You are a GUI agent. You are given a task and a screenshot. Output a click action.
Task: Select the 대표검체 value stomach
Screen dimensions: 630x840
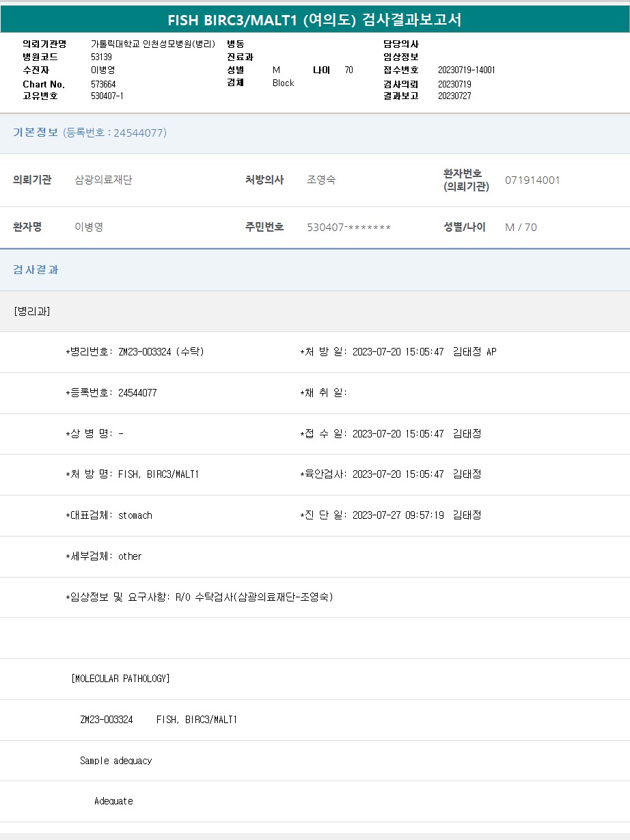(x=135, y=515)
